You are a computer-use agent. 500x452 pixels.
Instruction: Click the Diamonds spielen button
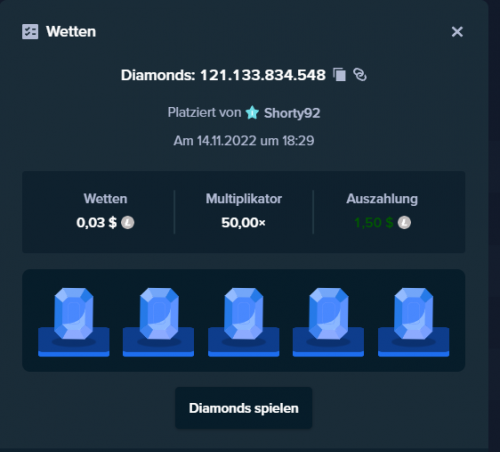[244, 408]
